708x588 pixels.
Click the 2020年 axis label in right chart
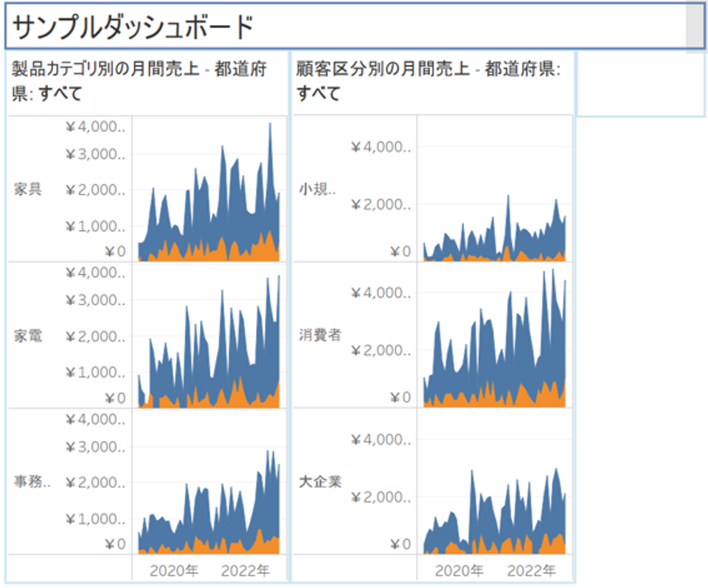[x=459, y=571]
